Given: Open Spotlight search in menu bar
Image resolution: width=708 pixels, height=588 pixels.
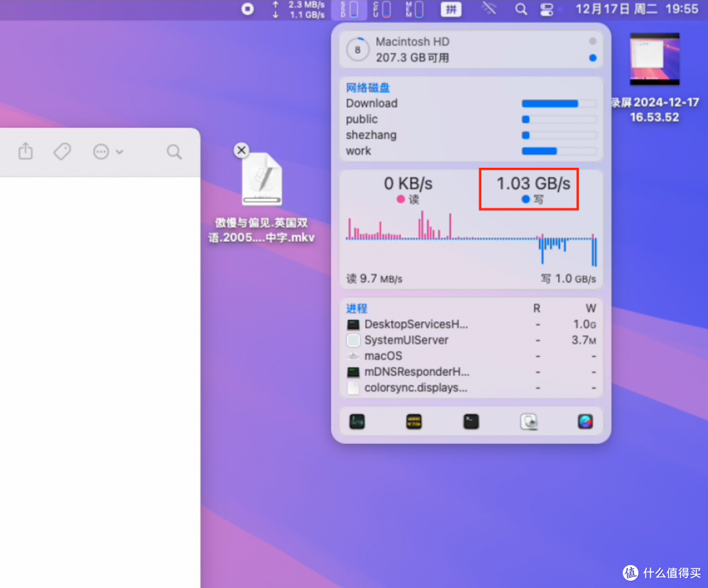Looking at the screenshot, I should click(521, 9).
